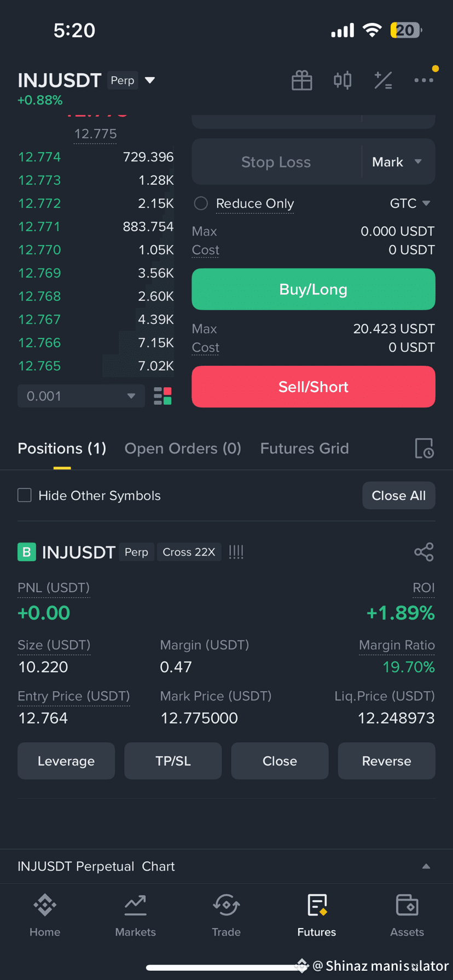Click in the Stop Loss input field
The width and height of the screenshot is (453, 980).
[x=276, y=162]
